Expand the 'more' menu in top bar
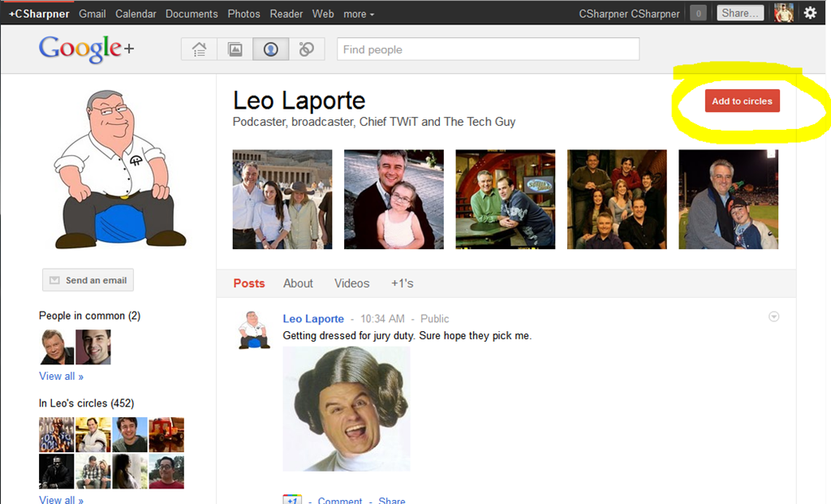The image size is (831, 504). 359,15
